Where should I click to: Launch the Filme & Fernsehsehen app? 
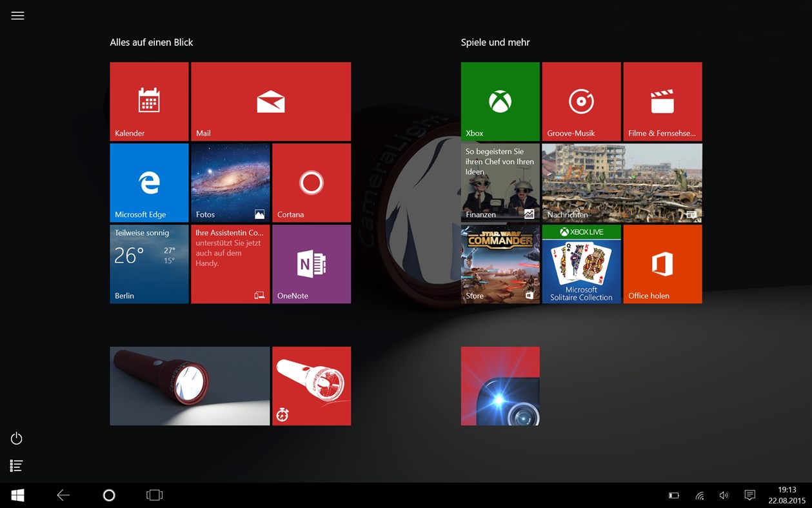pyautogui.click(x=662, y=101)
